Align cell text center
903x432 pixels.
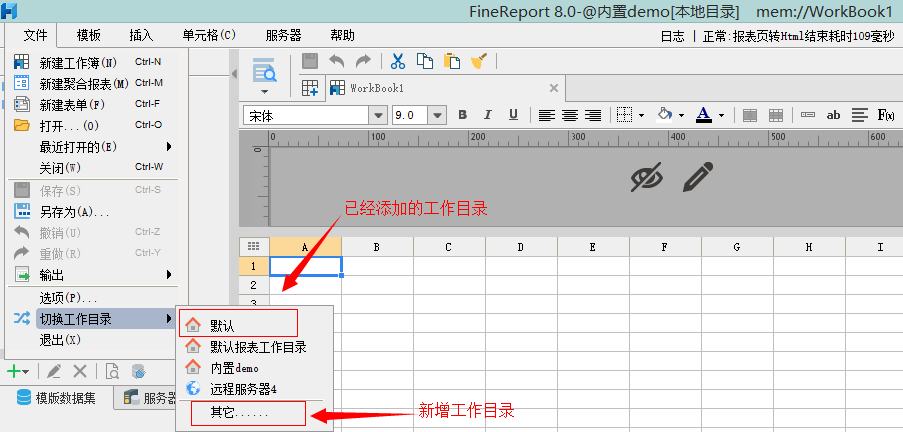click(570, 115)
